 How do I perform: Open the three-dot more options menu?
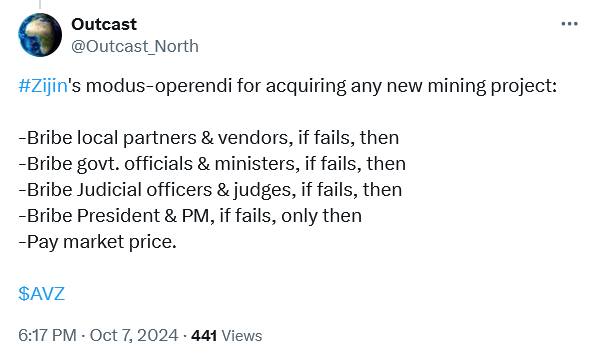point(569,24)
